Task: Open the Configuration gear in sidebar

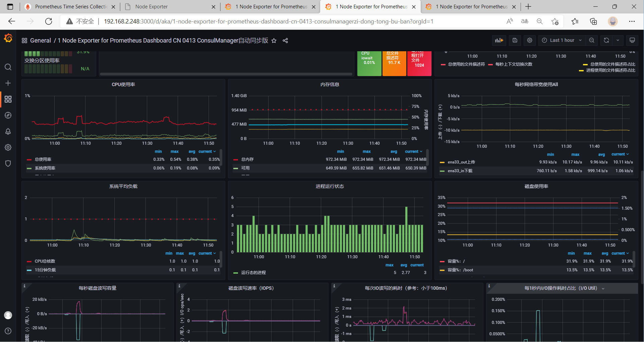Action: point(8,147)
